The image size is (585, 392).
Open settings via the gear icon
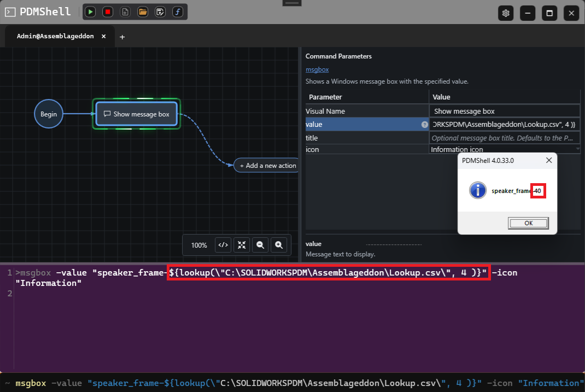tap(506, 13)
